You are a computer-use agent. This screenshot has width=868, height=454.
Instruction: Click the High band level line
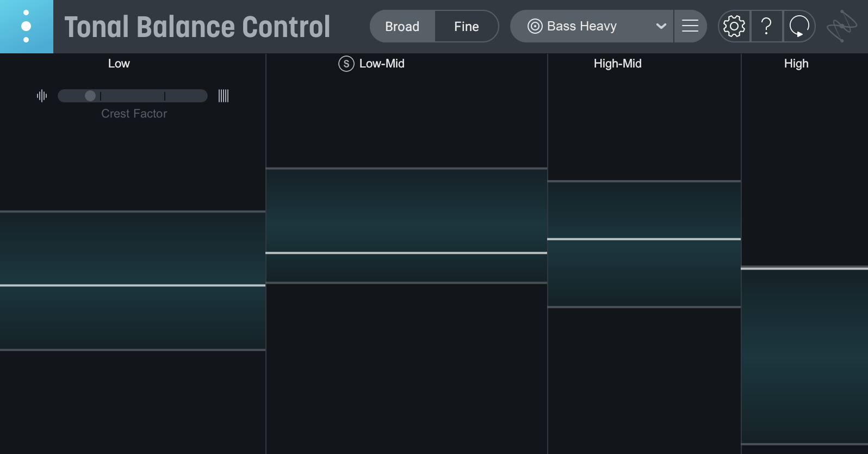pos(804,268)
